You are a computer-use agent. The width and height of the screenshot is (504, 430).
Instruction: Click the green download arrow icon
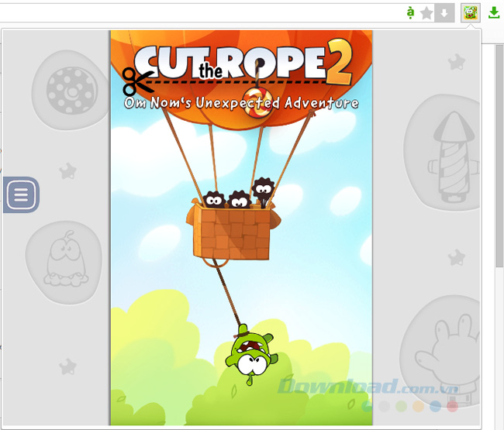pos(494,13)
